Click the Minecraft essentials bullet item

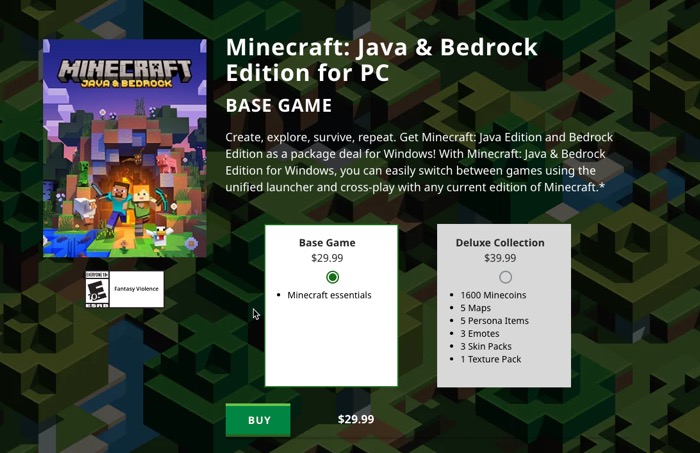click(329, 295)
